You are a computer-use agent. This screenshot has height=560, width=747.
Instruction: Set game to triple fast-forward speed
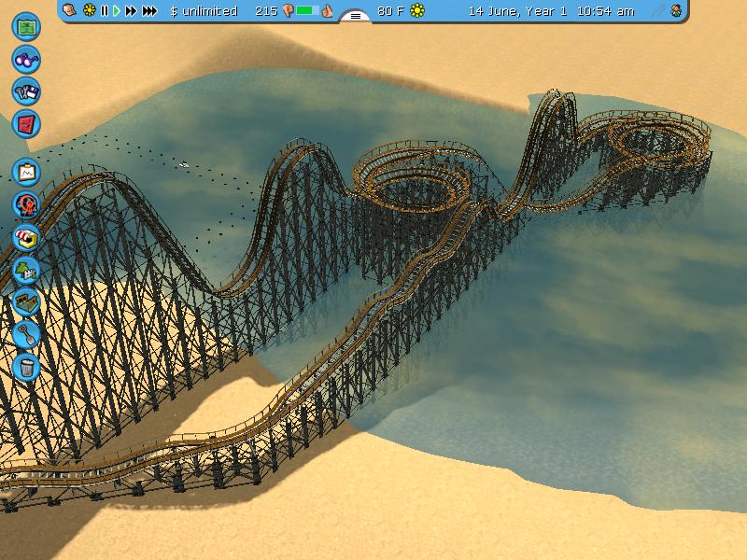click(x=149, y=10)
